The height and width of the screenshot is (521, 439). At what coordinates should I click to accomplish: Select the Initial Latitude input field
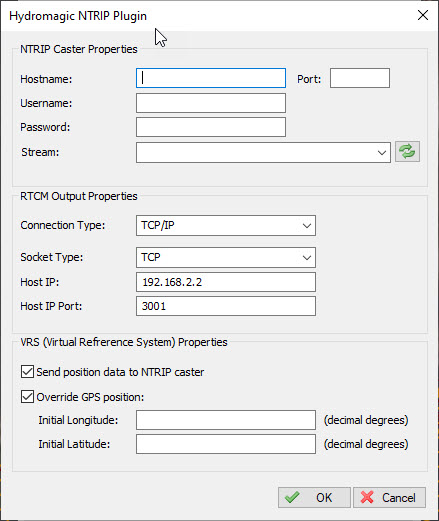point(226,444)
